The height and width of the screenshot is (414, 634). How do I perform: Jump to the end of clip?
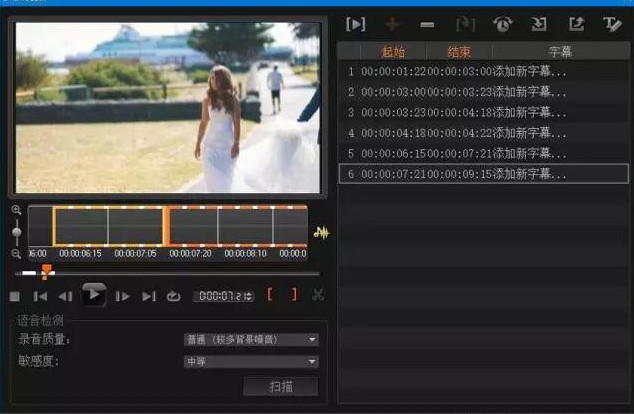point(149,296)
